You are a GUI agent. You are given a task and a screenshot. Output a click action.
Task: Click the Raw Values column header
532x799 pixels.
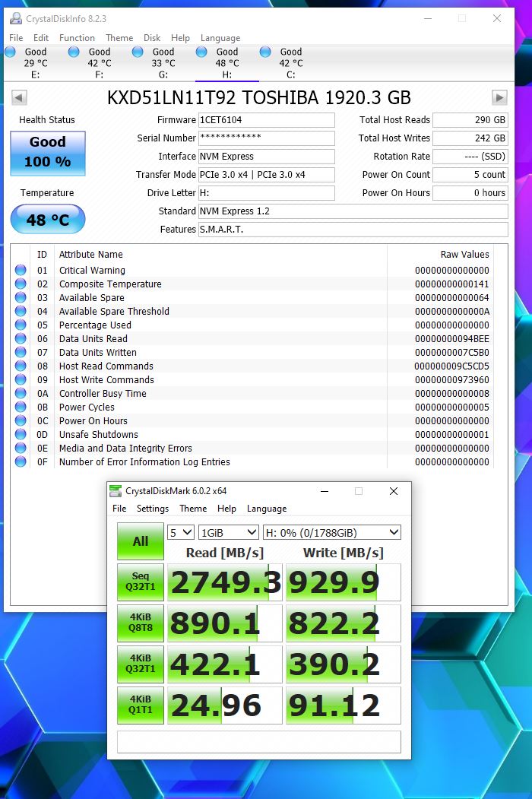(464, 254)
